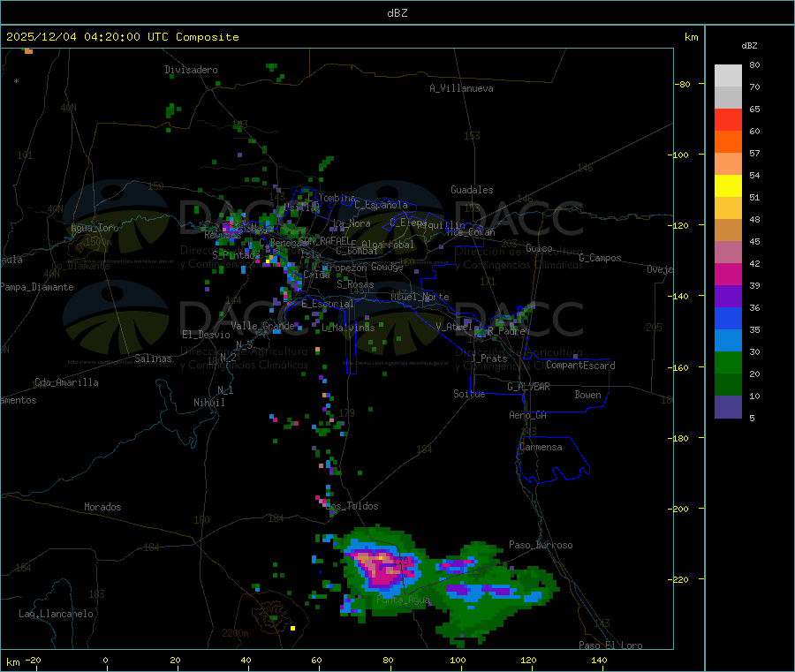Click the 'dBZ' title at top center
The image size is (795, 672).
397,13
